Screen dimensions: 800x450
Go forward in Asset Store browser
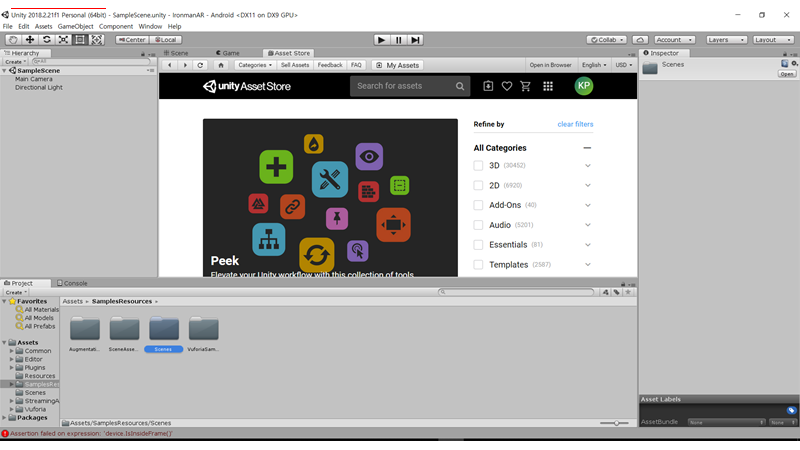click(185, 65)
